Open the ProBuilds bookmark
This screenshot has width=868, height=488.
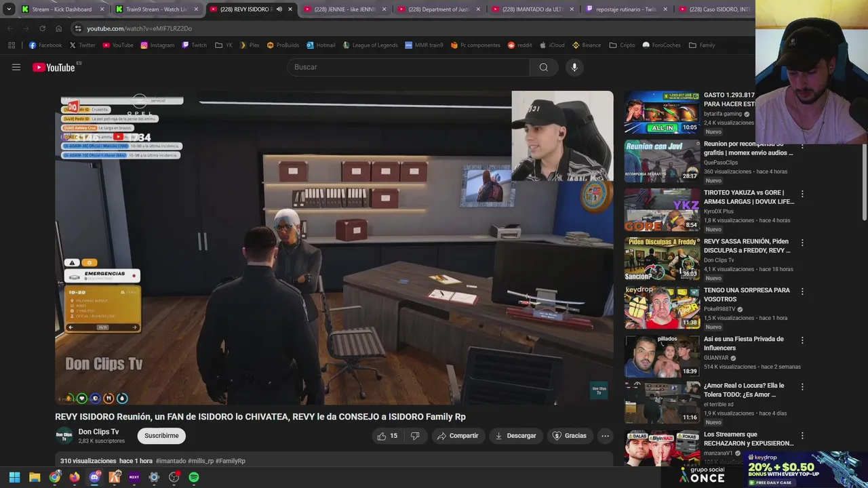283,45
